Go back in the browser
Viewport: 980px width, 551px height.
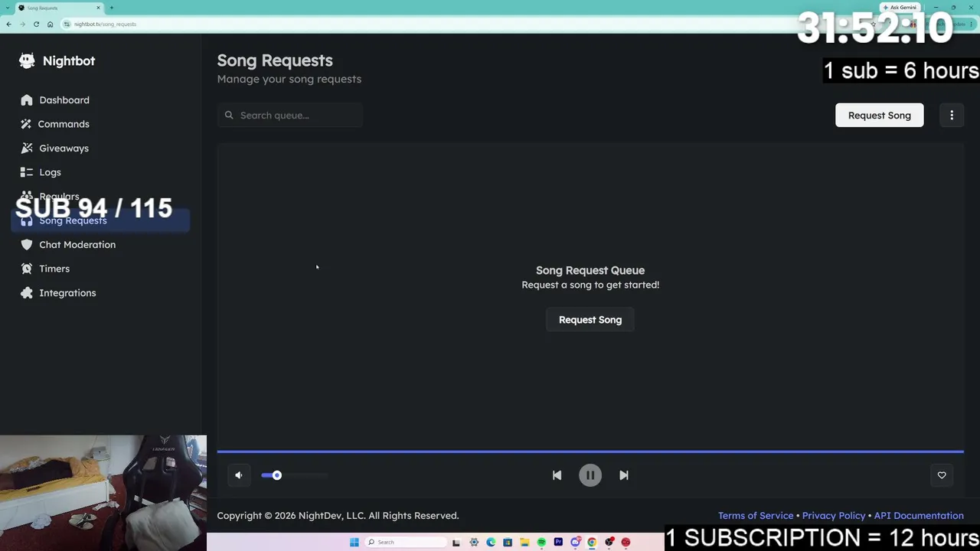coord(8,24)
